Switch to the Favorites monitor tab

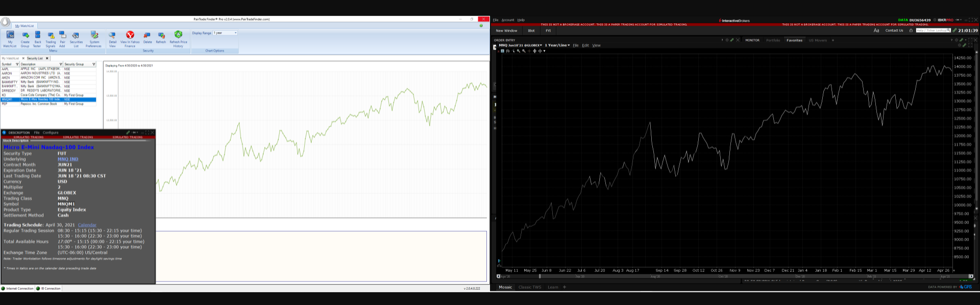795,40
